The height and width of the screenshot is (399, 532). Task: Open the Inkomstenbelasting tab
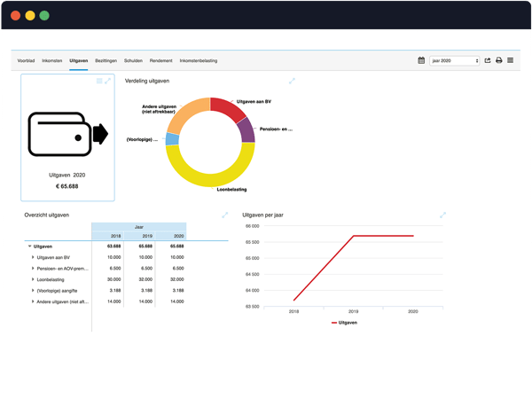point(199,60)
